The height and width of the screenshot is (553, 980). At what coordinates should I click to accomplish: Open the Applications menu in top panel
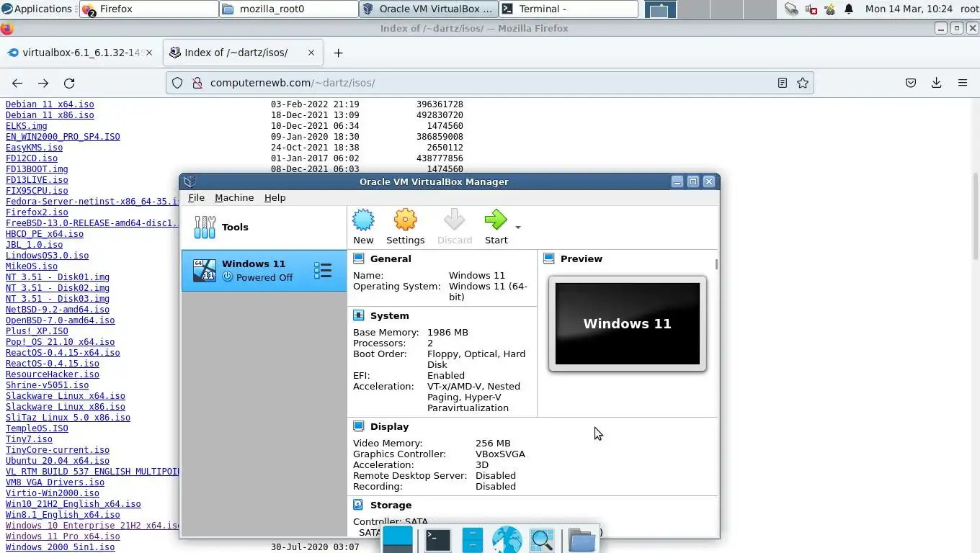[x=37, y=9]
